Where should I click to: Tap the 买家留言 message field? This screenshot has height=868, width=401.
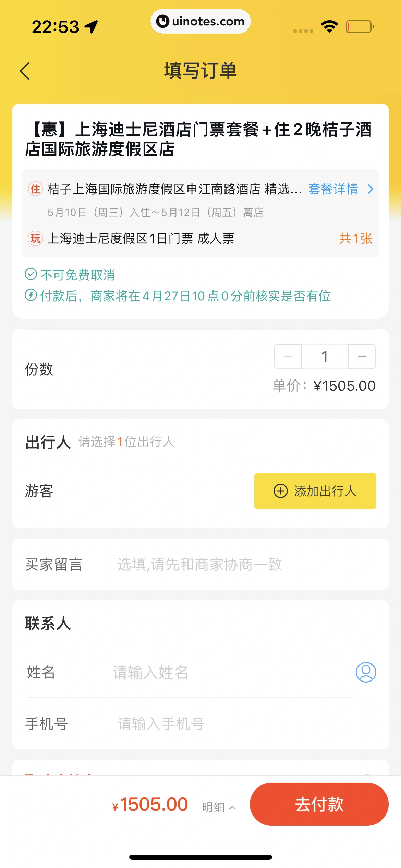pyautogui.click(x=240, y=564)
